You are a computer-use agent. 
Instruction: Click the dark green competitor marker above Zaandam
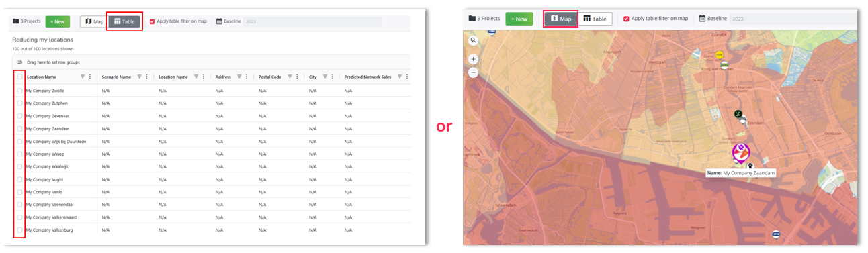click(738, 114)
